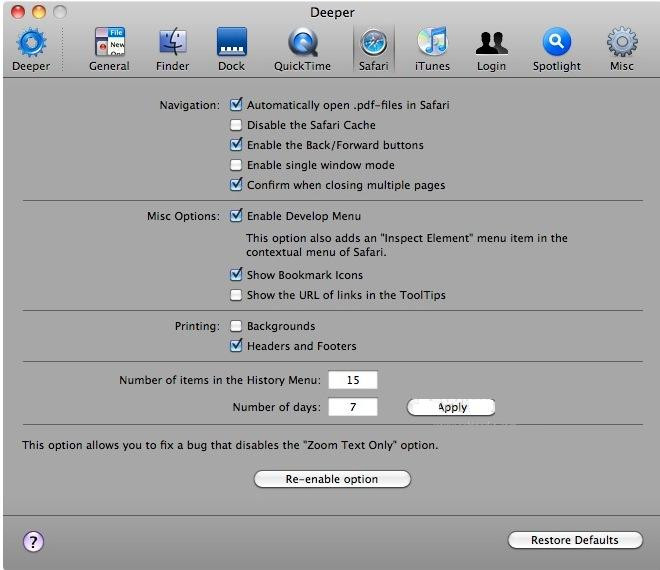
Task: Click the Deeper window title text
Action: pyautogui.click(x=332, y=13)
